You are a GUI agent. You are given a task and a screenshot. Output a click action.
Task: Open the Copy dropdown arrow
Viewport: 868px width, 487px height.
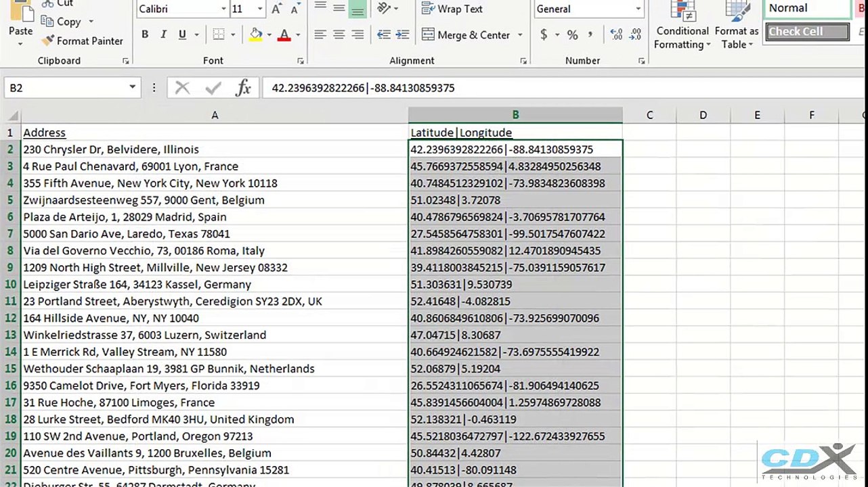[x=91, y=22]
